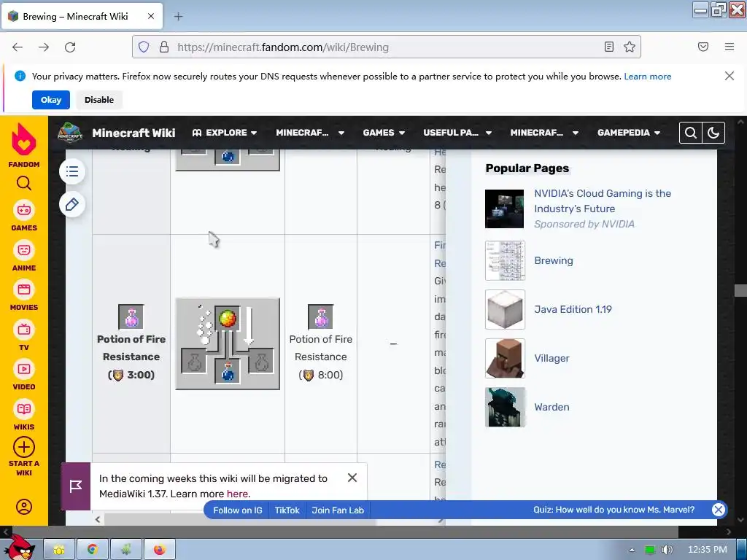Click Disable on the privacy notice
Screen dimensions: 747x560
pos(99,100)
